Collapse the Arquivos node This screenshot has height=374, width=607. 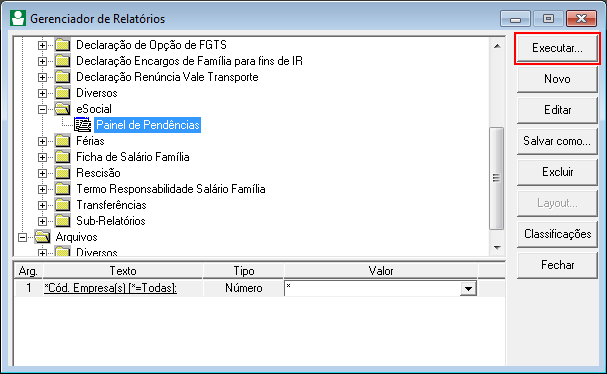tap(22, 237)
